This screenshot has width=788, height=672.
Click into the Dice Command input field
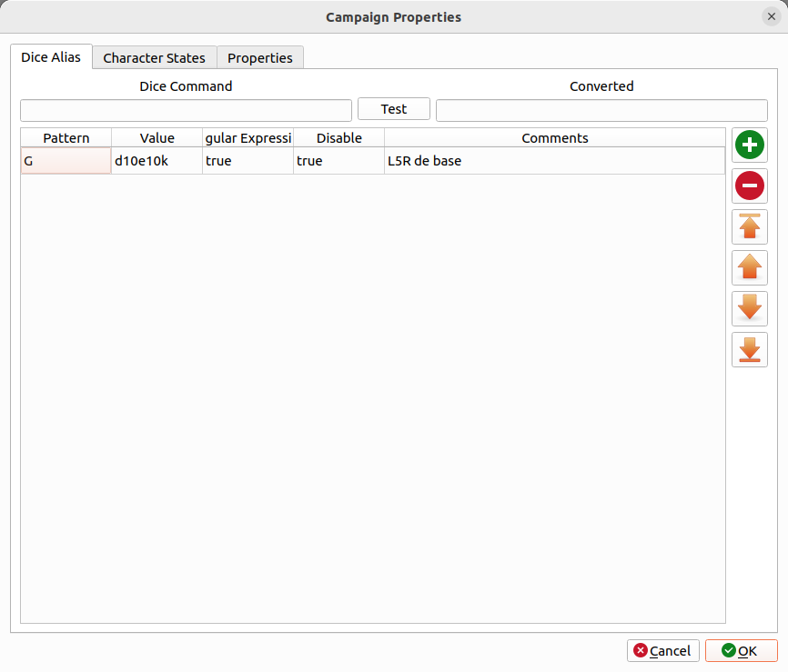(x=186, y=110)
